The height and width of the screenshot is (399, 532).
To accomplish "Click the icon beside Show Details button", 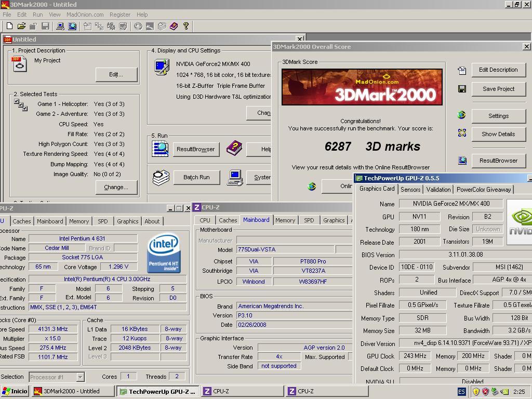I will tap(462, 132).
